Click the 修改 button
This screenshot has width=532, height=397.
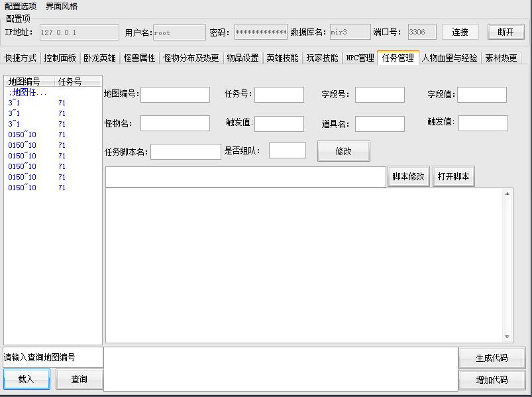click(343, 151)
